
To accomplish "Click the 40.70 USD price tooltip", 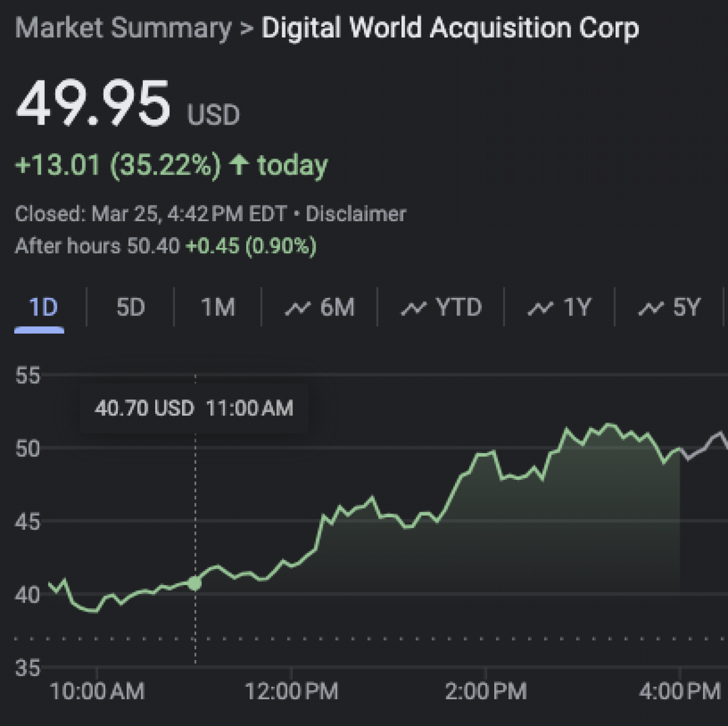I will pyautogui.click(x=195, y=408).
